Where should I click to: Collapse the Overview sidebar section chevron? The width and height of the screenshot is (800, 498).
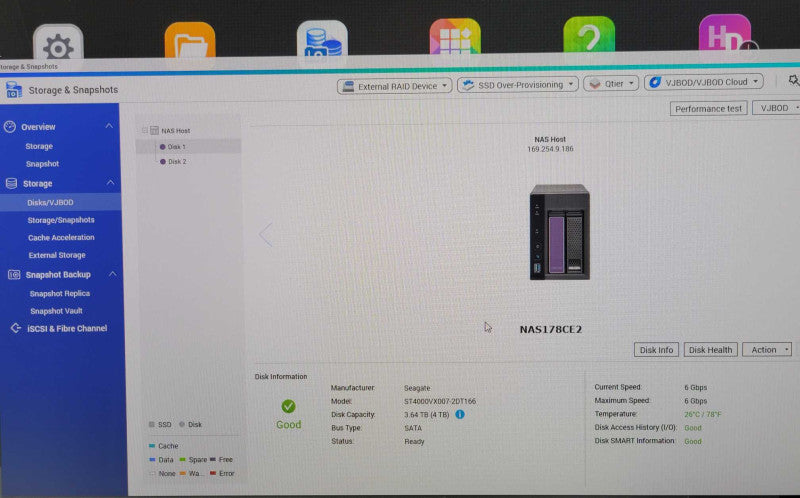click(109, 126)
